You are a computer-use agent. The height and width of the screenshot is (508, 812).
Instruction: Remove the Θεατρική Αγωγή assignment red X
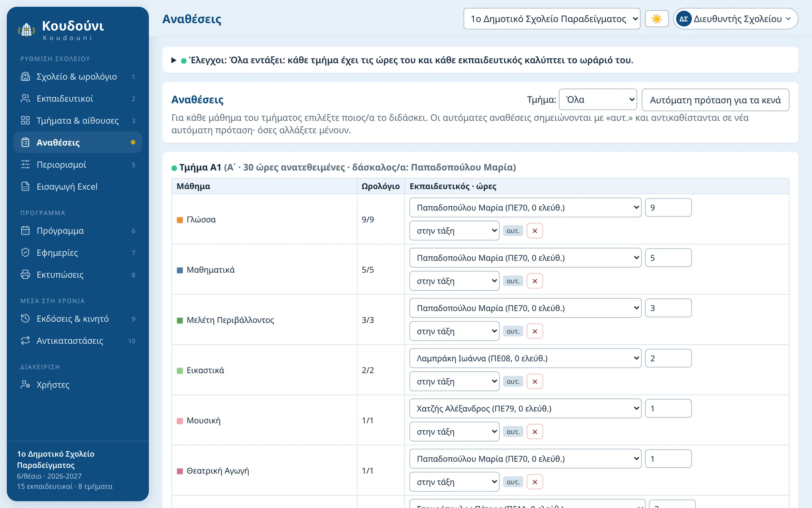click(535, 482)
